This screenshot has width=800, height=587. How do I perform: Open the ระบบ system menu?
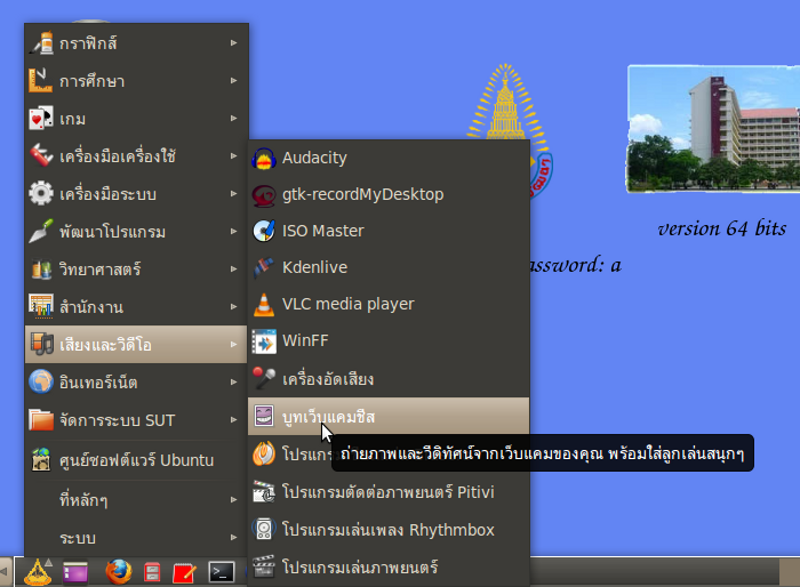pyautogui.click(x=136, y=537)
